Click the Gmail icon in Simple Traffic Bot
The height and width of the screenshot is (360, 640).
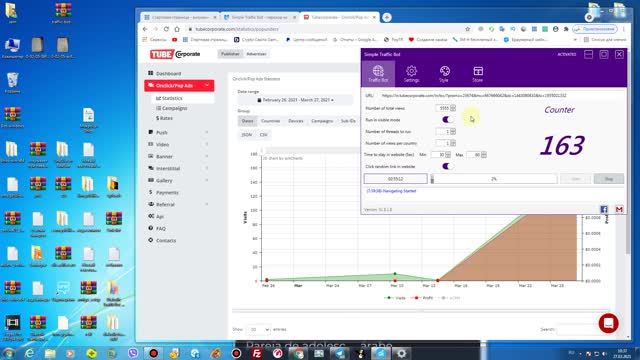click(619, 209)
